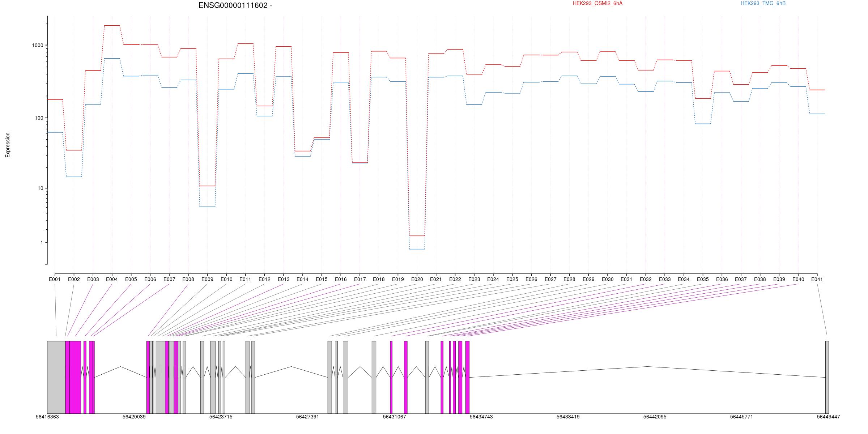Click exon label E003
Image resolution: width=868 pixels, height=434 pixels.
tap(93, 279)
